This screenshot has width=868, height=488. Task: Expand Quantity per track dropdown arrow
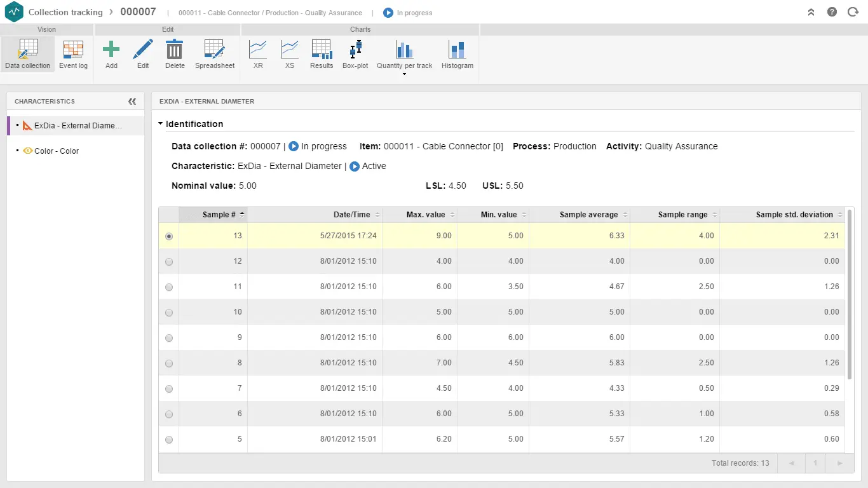coord(404,74)
